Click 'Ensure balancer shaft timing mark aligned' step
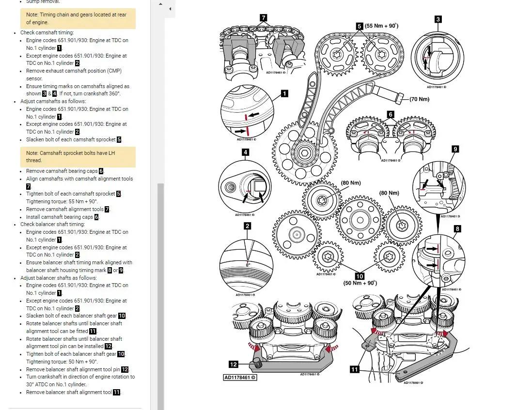 [x=79, y=266]
